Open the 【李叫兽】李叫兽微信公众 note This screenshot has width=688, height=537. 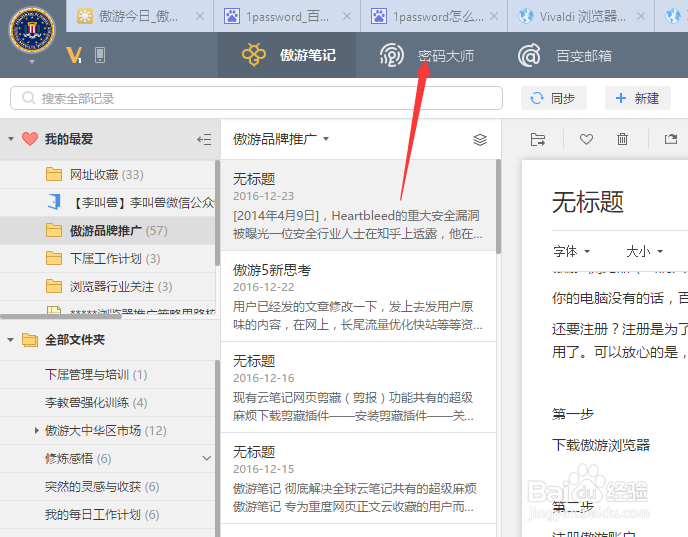coord(108,202)
